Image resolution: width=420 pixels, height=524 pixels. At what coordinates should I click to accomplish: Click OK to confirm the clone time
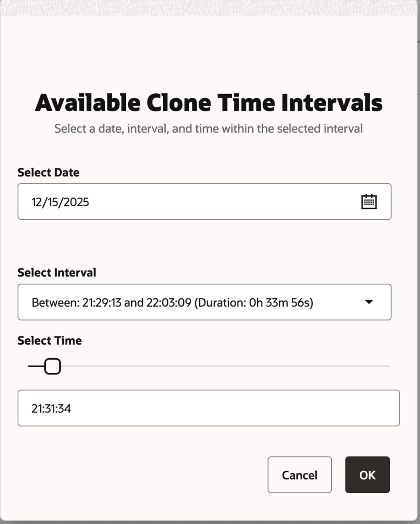(x=367, y=475)
